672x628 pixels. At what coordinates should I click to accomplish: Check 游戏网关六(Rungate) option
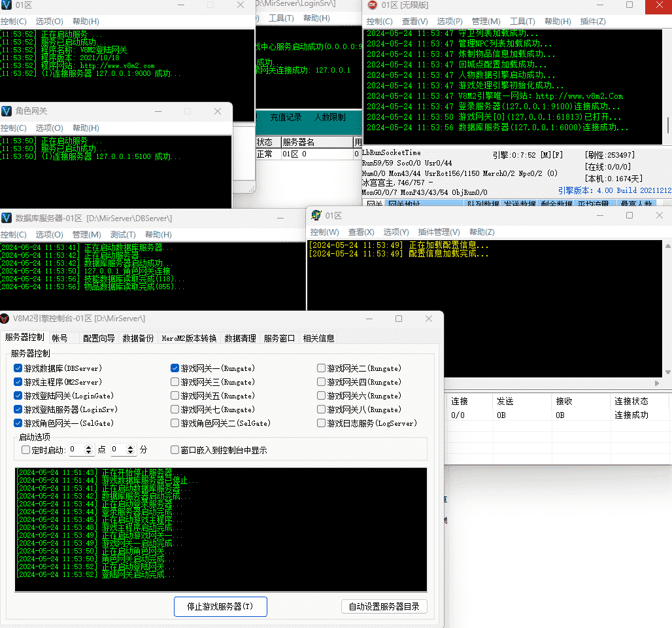pyautogui.click(x=321, y=396)
